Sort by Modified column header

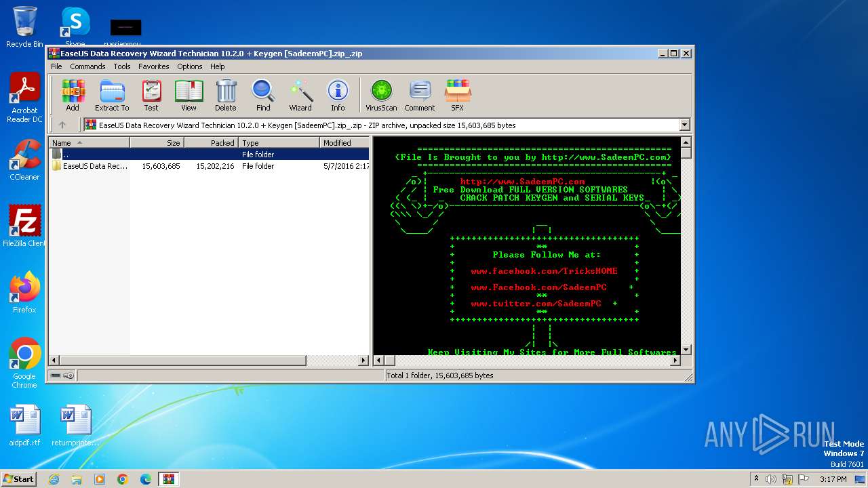click(x=344, y=142)
